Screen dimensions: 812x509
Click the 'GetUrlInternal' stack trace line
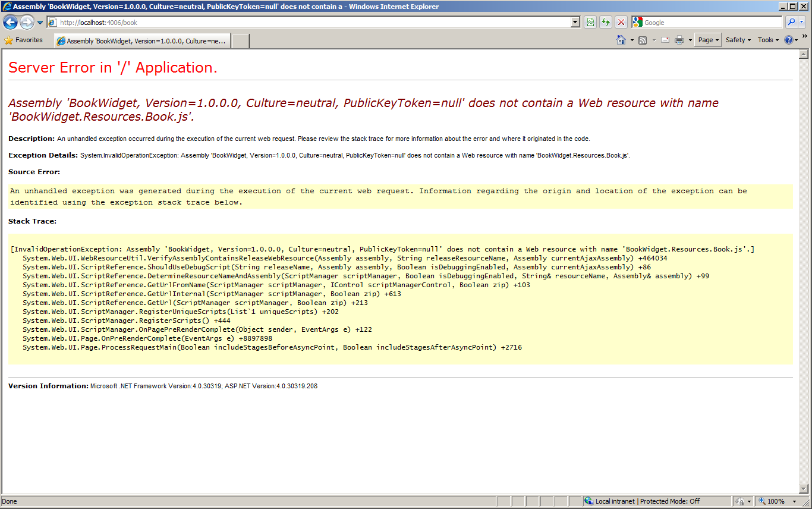tap(212, 294)
